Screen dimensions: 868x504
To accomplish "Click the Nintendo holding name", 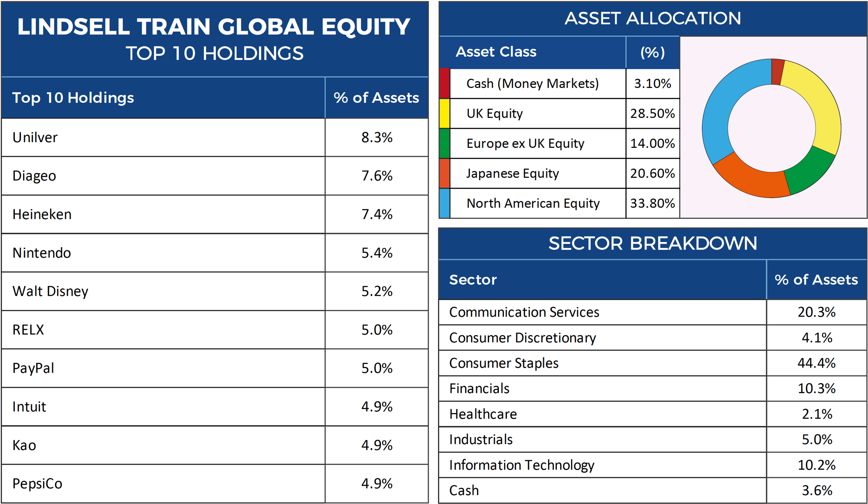I will [42, 253].
